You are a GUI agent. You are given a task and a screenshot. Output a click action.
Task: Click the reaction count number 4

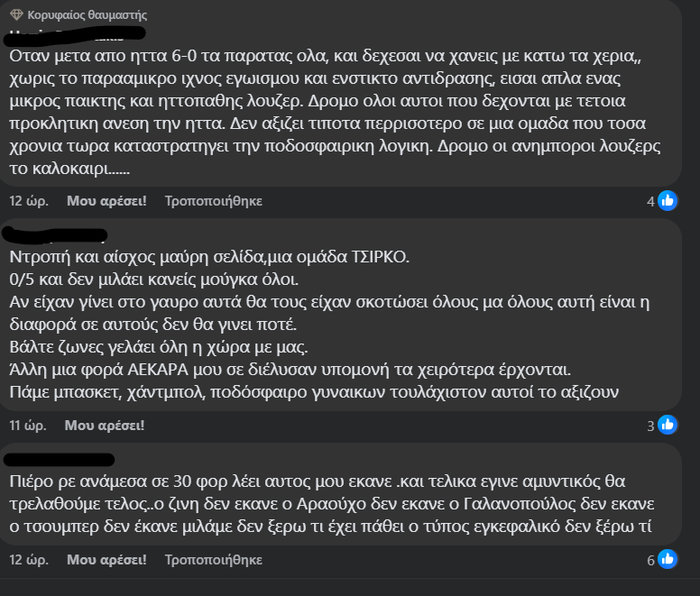pyautogui.click(x=651, y=202)
